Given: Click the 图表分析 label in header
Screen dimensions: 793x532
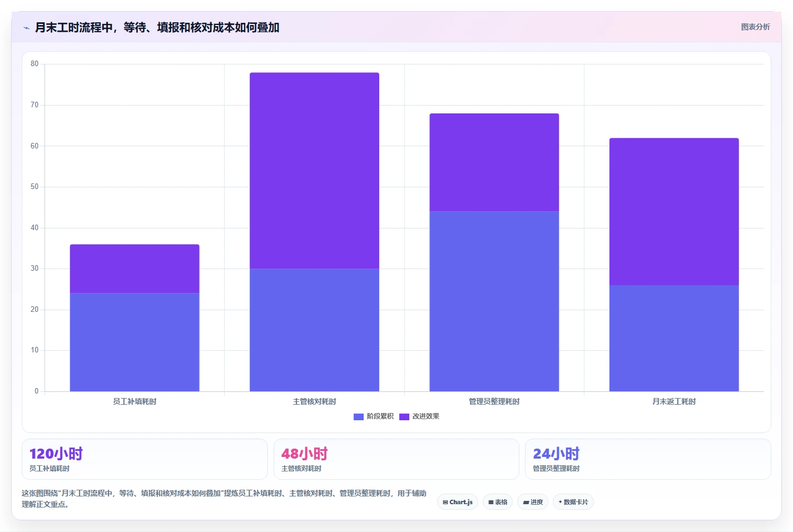Looking at the screenshot, I should (x=755, y=27).
